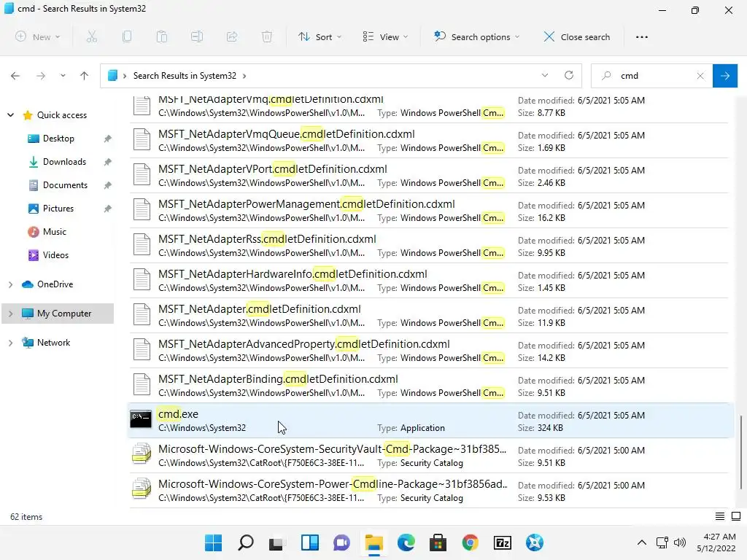This screenshot has width=747, height=560.
Task: Refresh the search results
Action: click(569, 75)
